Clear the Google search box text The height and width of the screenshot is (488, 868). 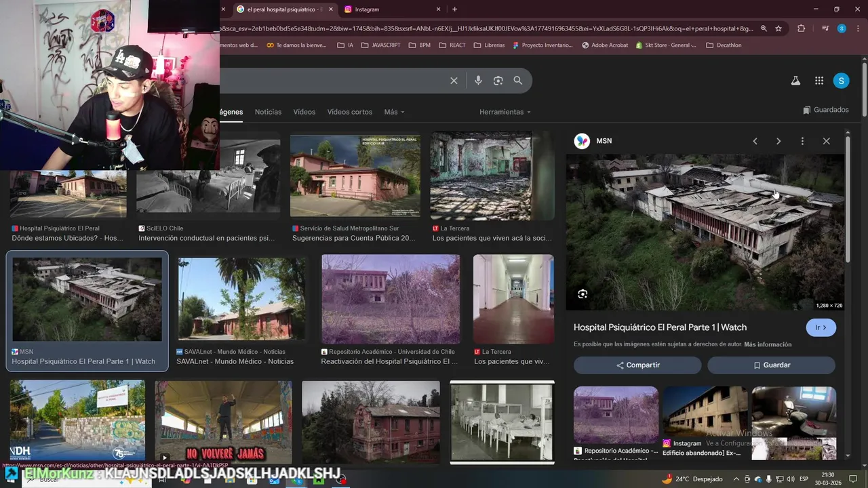click(454, 81)
